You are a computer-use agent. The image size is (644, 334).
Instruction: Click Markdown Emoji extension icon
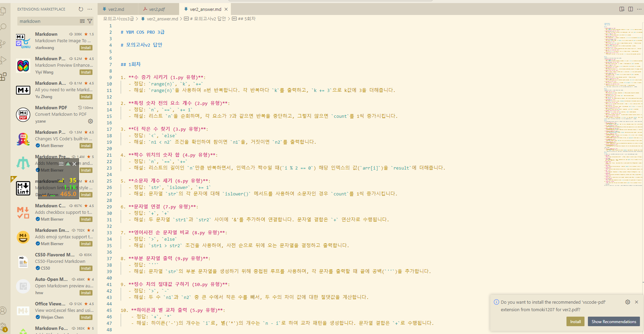coord(23,237)
